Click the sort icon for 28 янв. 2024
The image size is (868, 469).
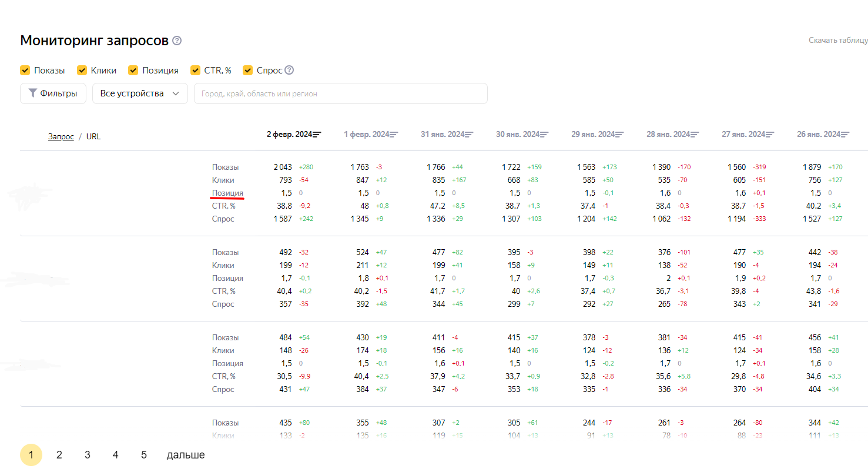pyautogui.click(x=695, y=135)
